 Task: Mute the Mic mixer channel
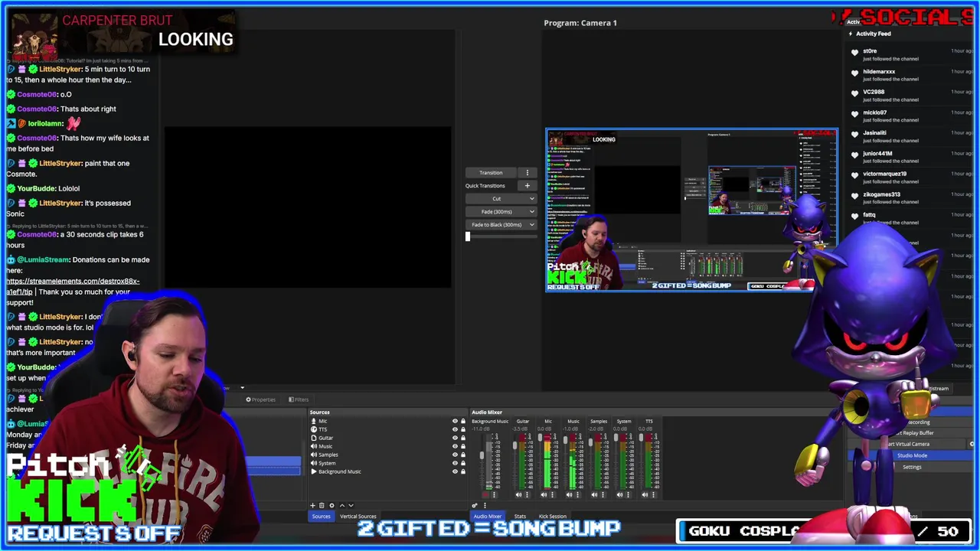pyautogui.click(x=544, y=495)
